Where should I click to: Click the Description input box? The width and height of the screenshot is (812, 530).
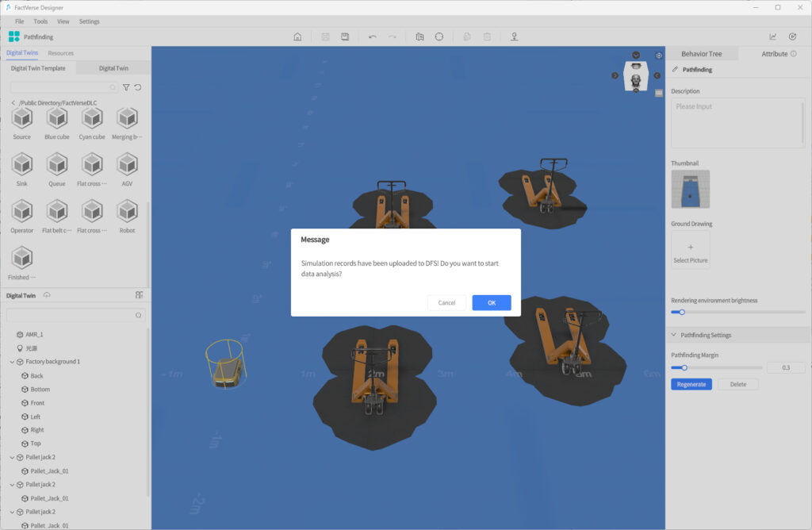click(738, 123)
